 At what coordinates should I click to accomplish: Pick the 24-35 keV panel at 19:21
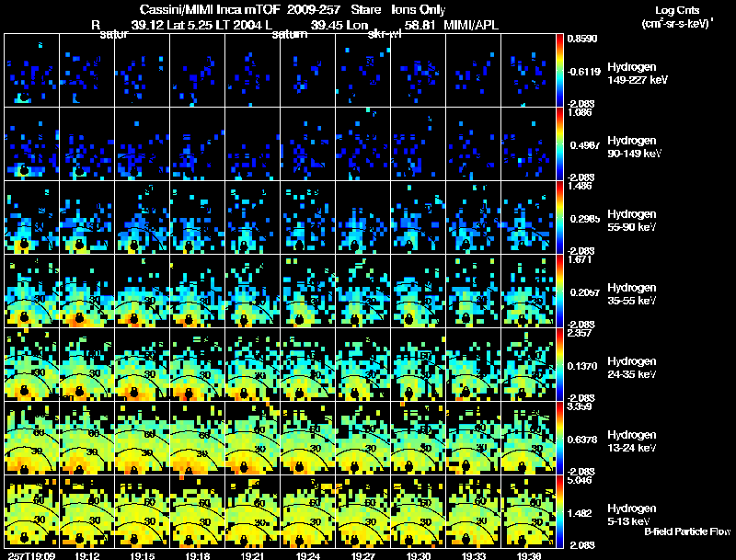pyautogui.click(x=252, y=365)
